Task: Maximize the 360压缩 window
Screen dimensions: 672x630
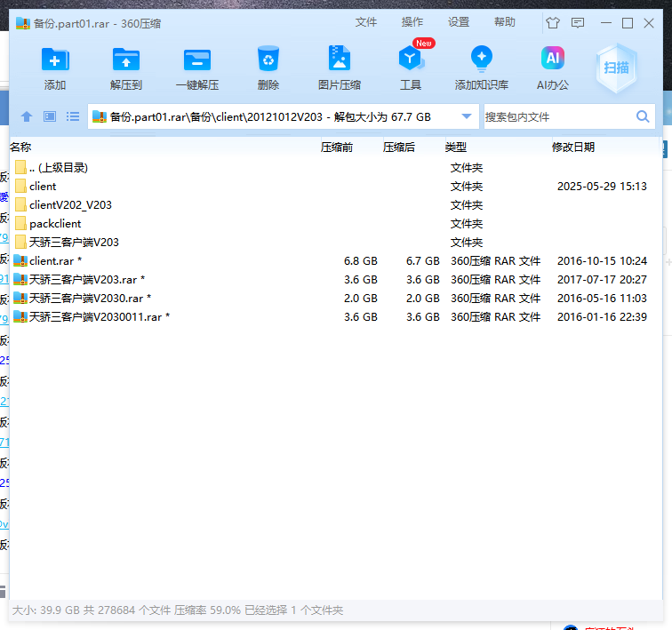Action: [x=628, y=23]
